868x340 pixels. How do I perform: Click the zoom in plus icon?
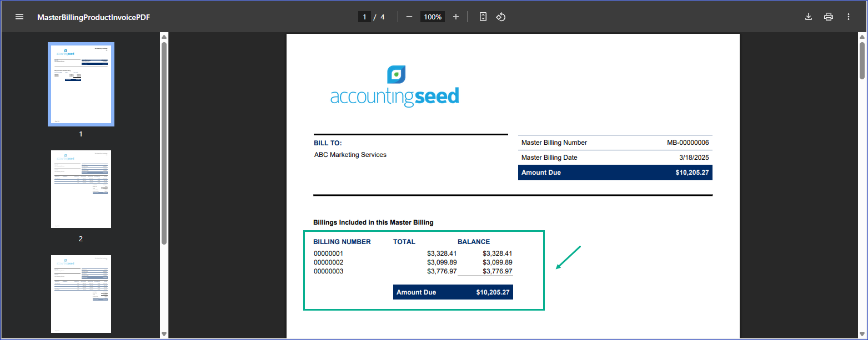click(x=456, y=17)
